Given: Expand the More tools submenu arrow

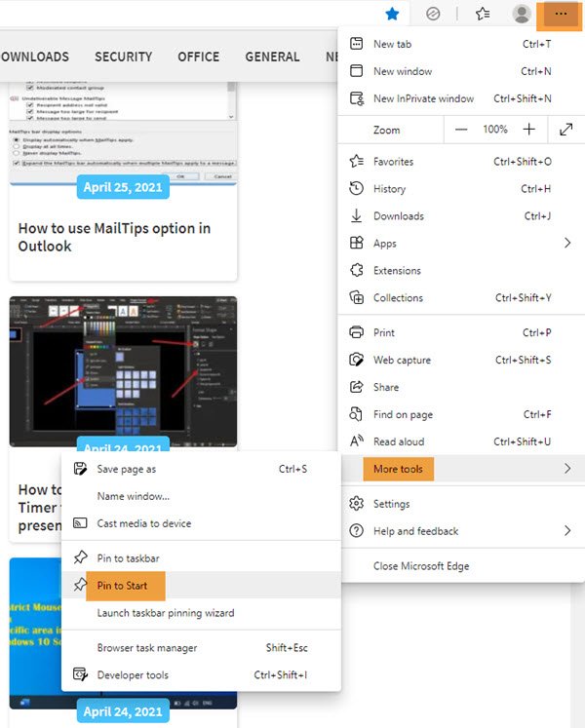Looking at the screenshot, I should pyautogui.click(x=567, y=469).
